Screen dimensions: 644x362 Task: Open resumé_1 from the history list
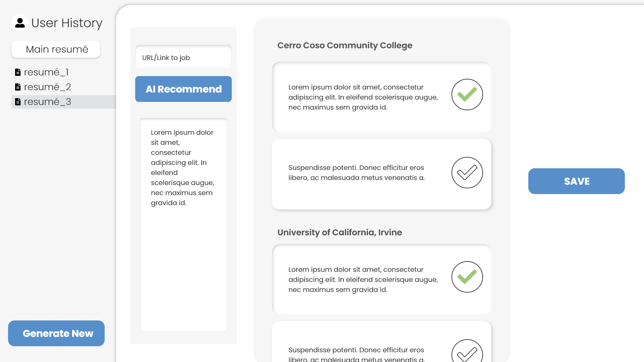click(x=46, y=72)
